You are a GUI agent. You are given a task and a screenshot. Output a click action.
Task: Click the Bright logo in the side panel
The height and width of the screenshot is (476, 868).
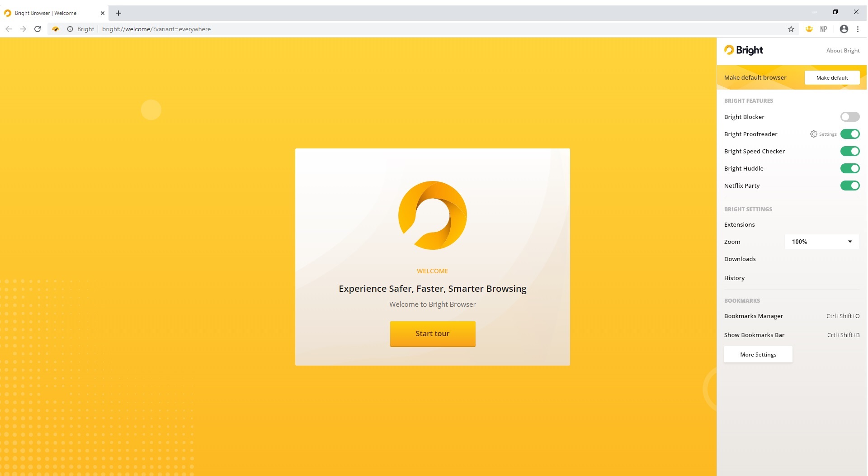tap(744, 50)
